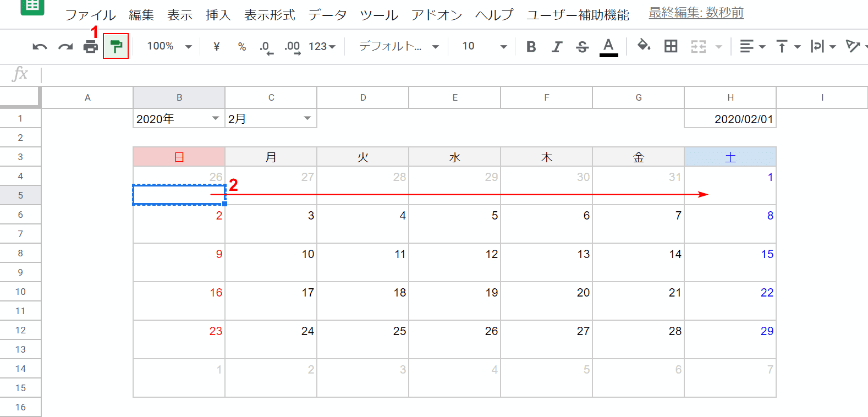Select the cell showing day 14
868x417 pixels.
click(x=639, y=253)
